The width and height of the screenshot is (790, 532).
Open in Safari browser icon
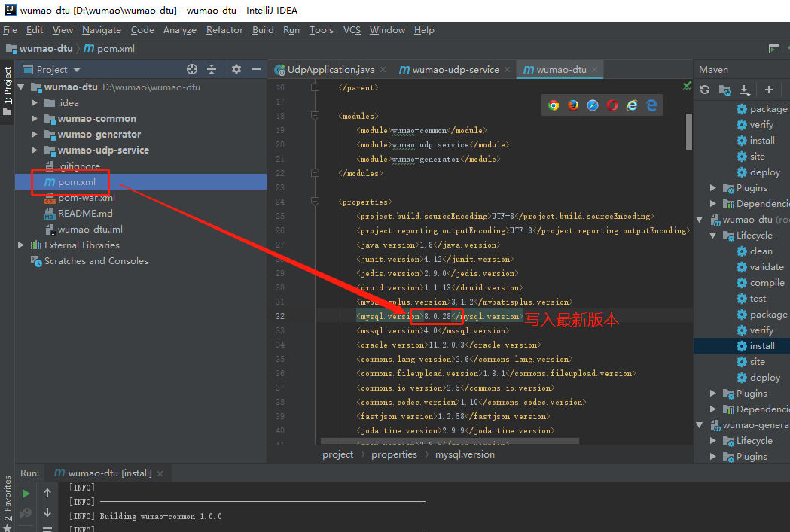(593, 105)
